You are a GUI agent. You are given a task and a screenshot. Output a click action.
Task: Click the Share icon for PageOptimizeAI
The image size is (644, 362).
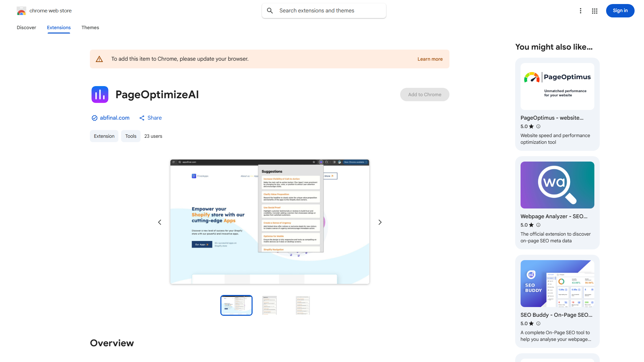142,118
